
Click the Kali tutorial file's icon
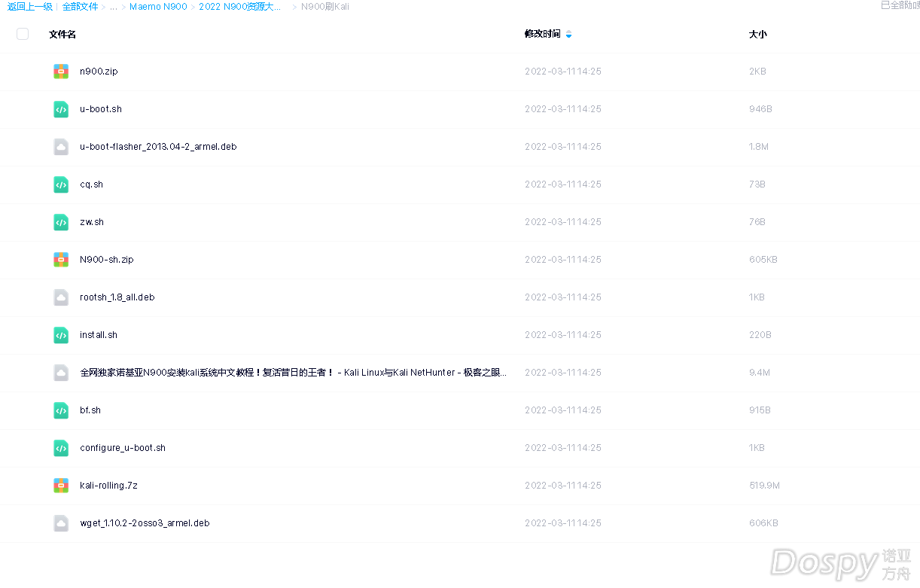coord(61,373)
